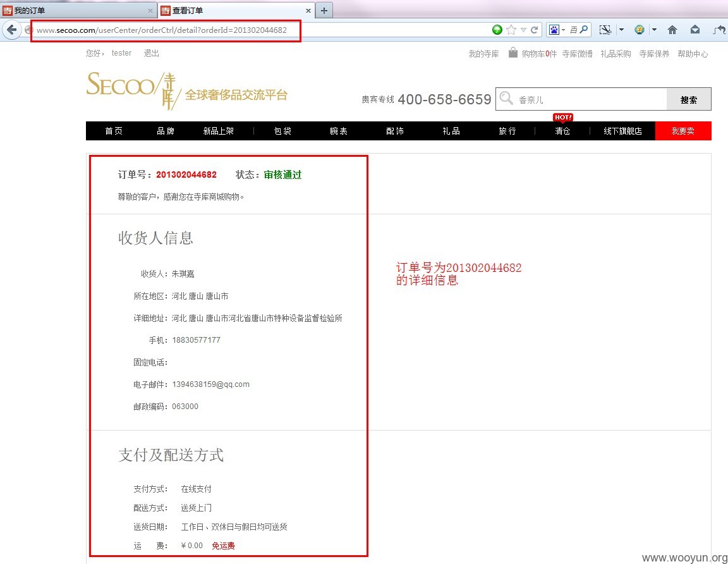Expand the screenshot tool dropdown arrow

[621, 30]
